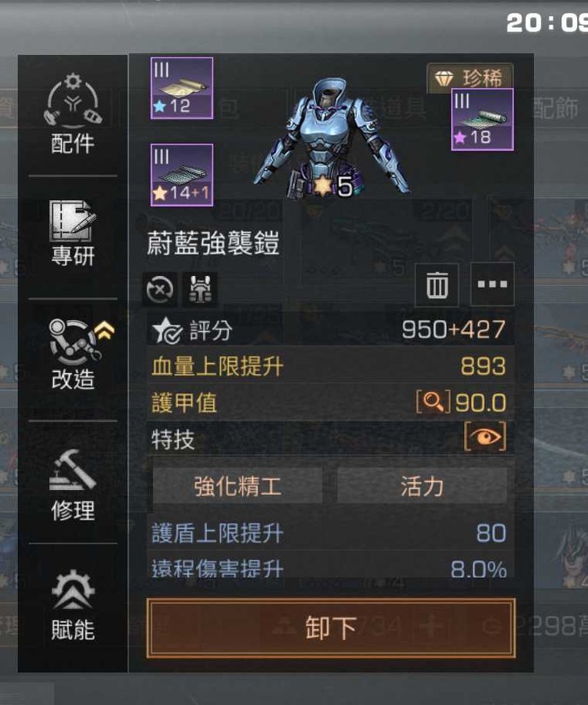Open the 修理 repair sidebar section

[73, 485]
